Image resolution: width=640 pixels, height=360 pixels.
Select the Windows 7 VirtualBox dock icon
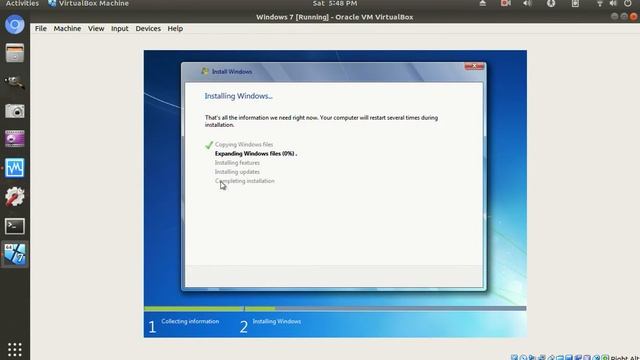pos(15,254)
